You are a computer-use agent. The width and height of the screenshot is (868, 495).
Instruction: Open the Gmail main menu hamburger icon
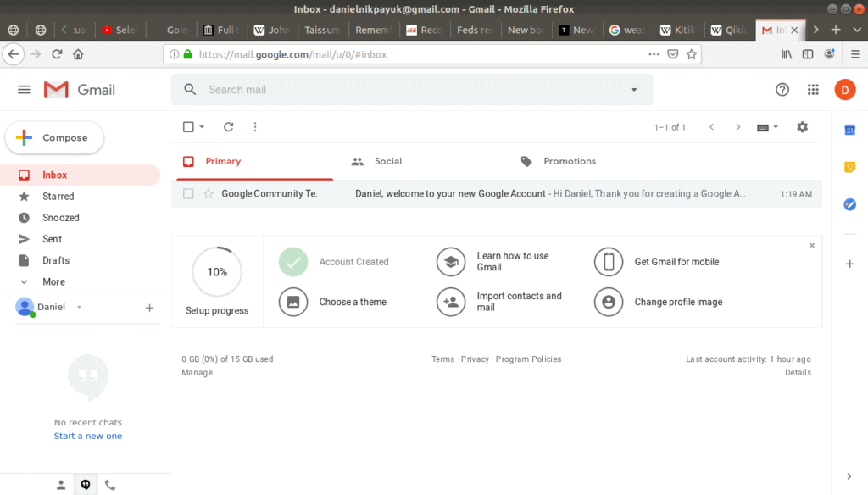(x=24, y=90)
